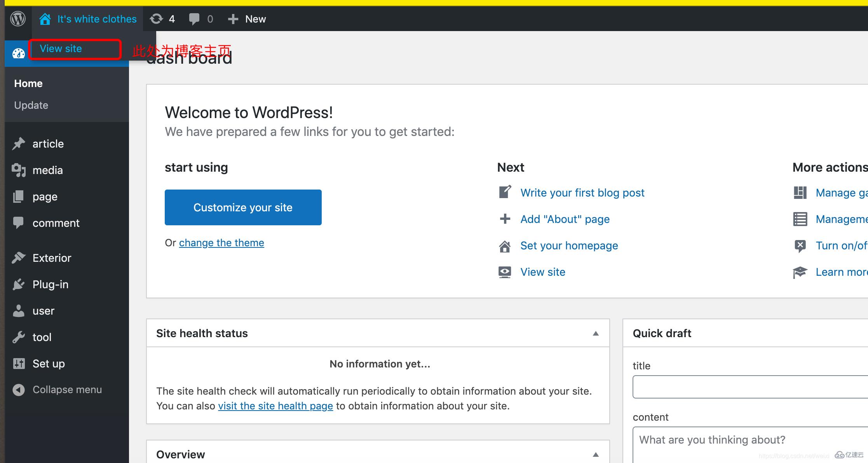Collapse the Site health status panel
This screenshot has width=868, height=463.
tap(595, 333)
